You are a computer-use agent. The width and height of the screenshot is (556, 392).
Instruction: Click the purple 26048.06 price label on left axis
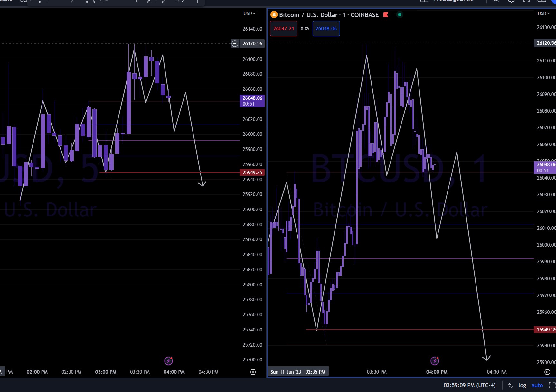(252, 101)
